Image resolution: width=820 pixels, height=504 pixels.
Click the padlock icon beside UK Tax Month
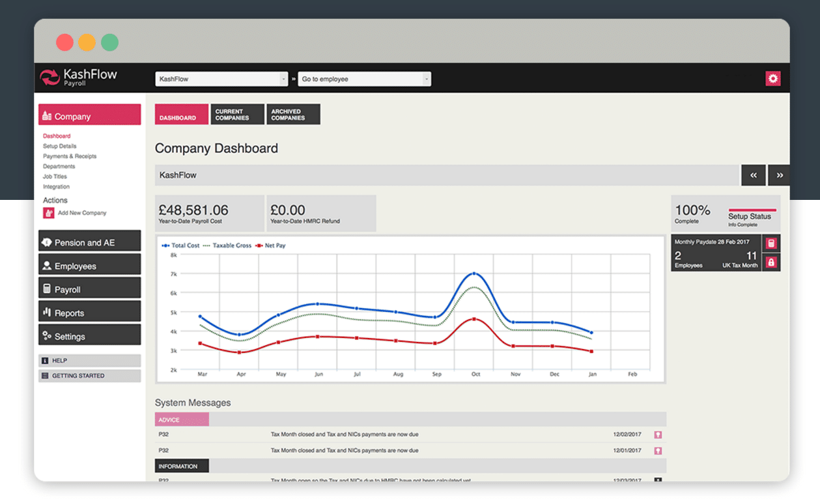(x=771, y=262)
